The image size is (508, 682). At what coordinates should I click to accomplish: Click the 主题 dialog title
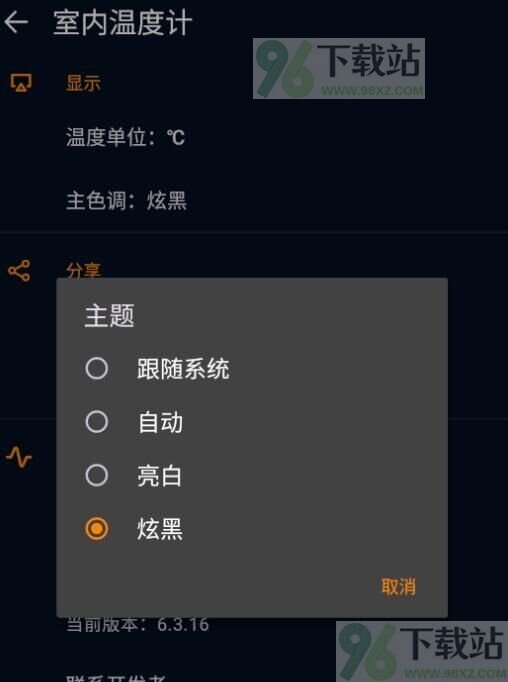click(109, 316)
